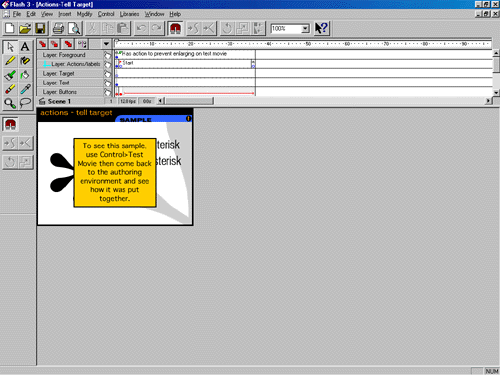Select the Magnifier zoom tool
The width and height of the screenshot is (500, 375).
(10, 104)
